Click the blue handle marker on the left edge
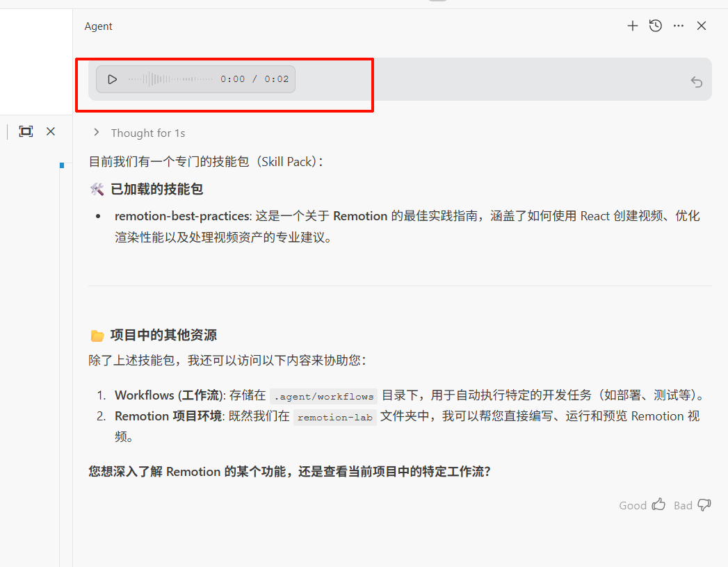 (x=62, y=165)
